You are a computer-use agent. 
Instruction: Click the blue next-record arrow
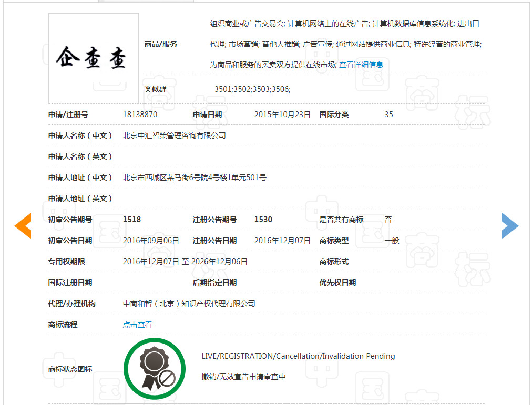(x=509, y=225)
